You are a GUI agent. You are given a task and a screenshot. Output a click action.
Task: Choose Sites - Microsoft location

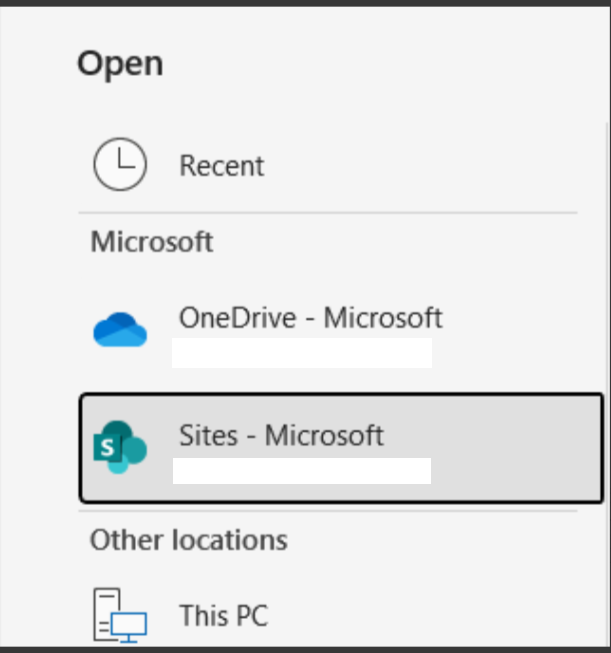tap(341, 448)
